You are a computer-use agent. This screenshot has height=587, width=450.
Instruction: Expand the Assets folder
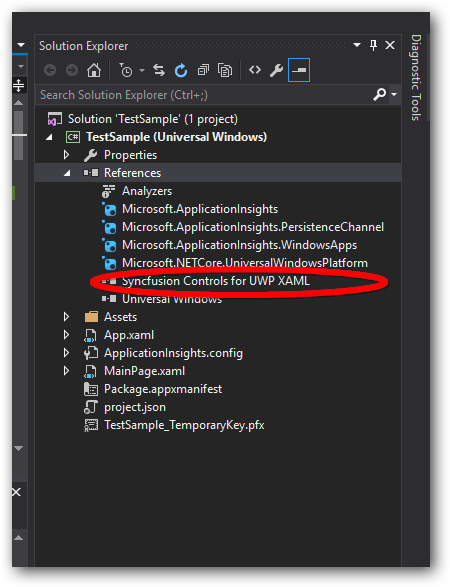pyautogui.click(x=66, y=317)
